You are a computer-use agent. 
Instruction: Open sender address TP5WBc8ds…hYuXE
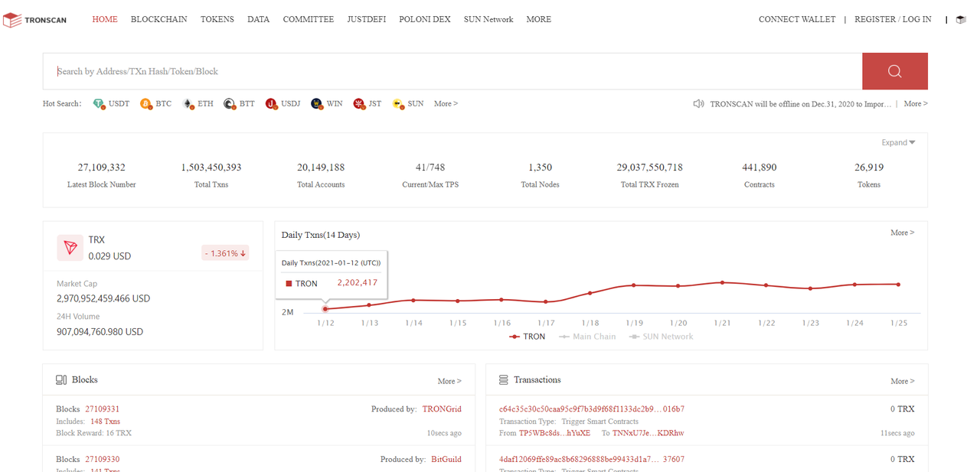pyautogui.click(x=555, y=433)
